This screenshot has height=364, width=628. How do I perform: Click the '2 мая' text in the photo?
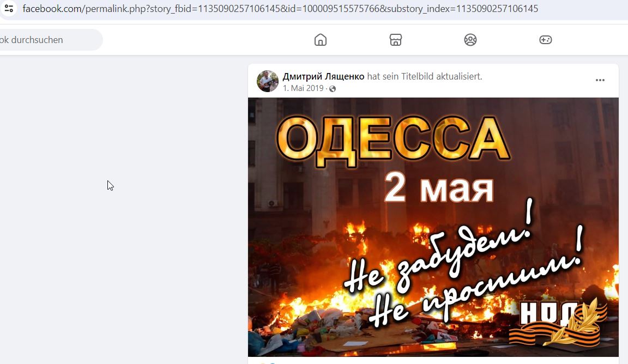[439, 187]
